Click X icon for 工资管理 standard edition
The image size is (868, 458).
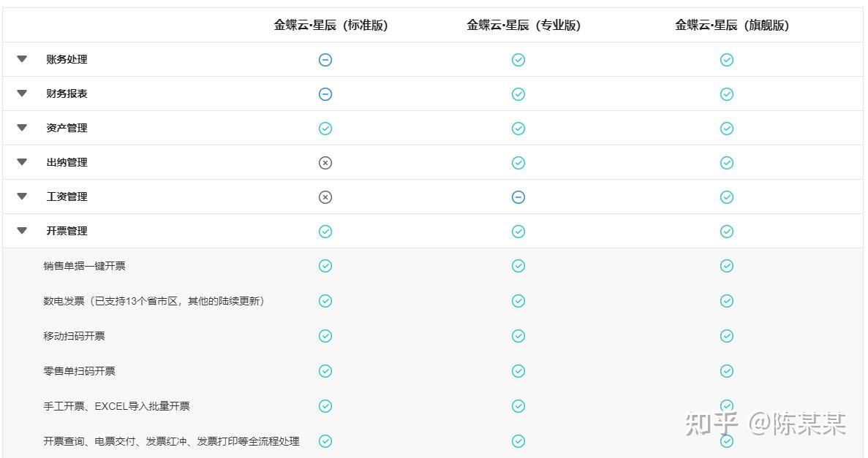click(325, 197)
